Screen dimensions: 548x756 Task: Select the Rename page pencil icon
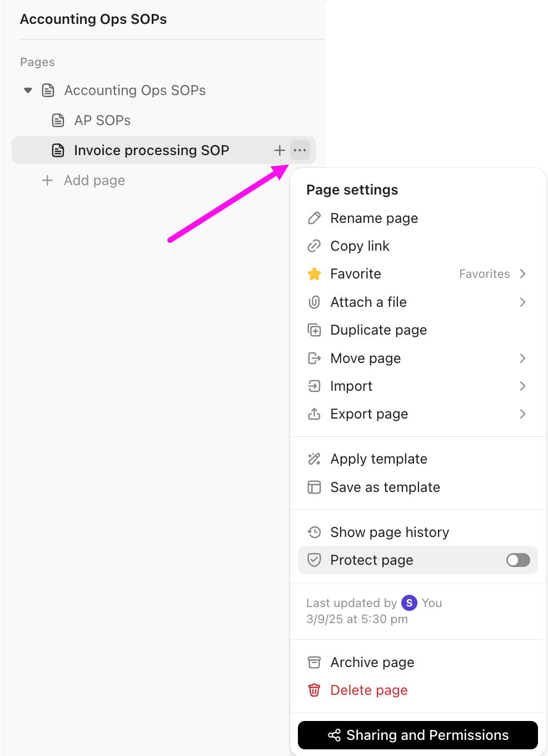[x=315, y=218]
